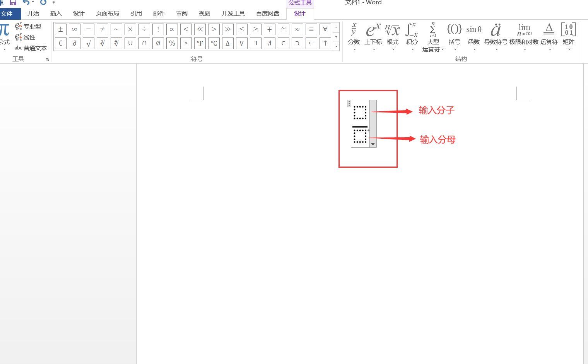588x364 pixels.
Task: Insert the much-less-than ≪ symbol
Action: tap(200, 29)
